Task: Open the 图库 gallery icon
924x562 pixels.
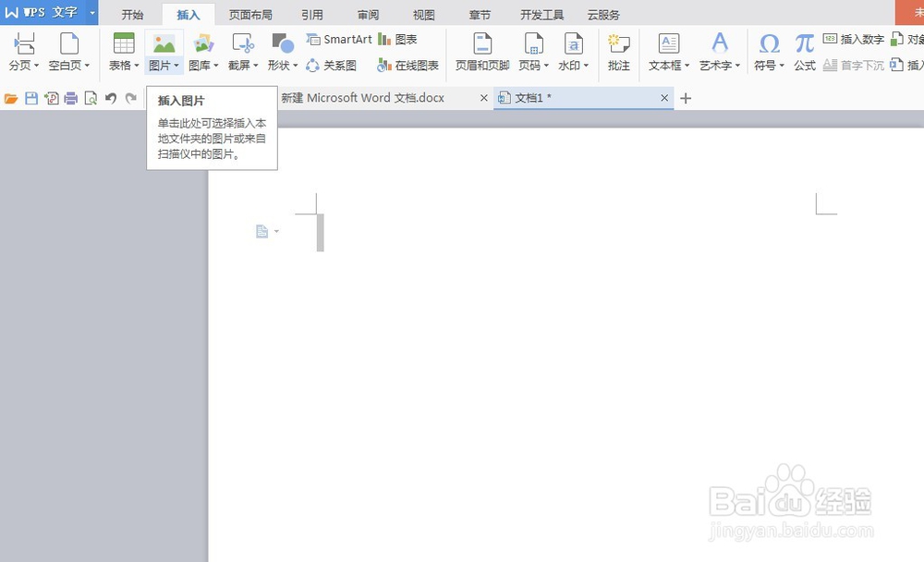Action: (x=203, y=43)
